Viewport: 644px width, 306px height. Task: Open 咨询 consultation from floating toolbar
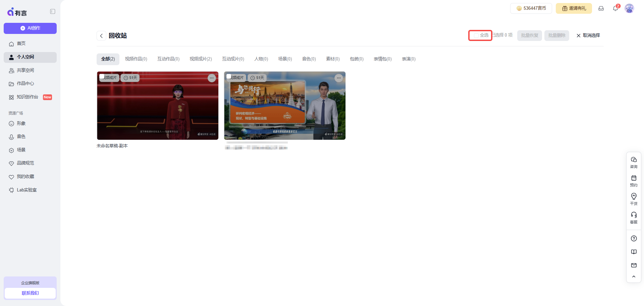click(x=634, y=162)
